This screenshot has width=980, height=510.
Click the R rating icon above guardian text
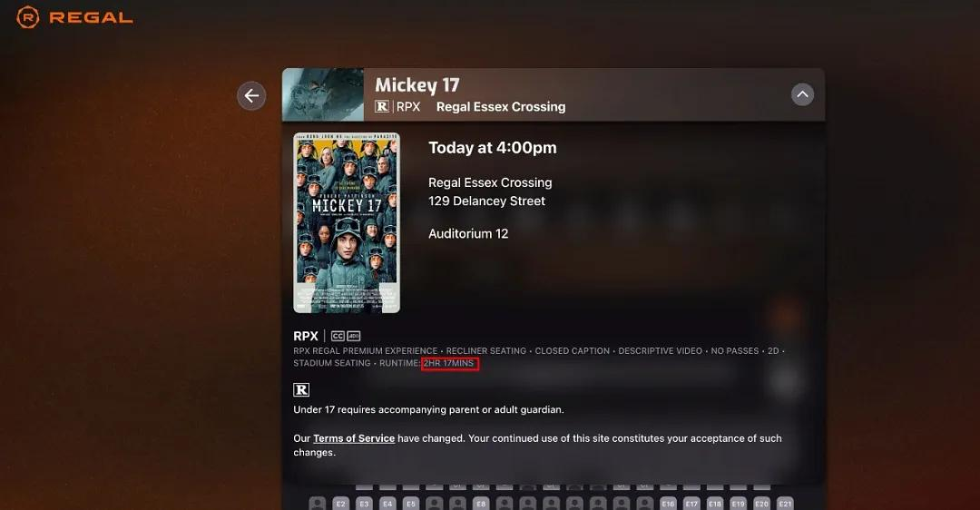click(301, 390)
